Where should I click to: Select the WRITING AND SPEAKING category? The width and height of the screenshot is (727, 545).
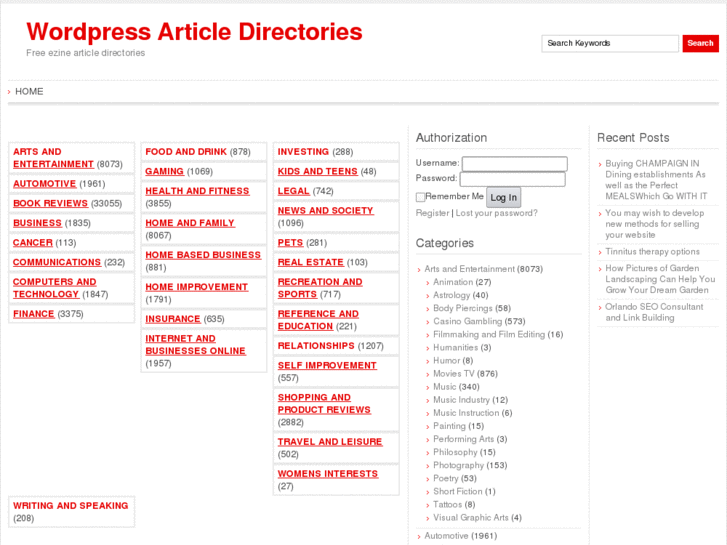tap(70, 506)
